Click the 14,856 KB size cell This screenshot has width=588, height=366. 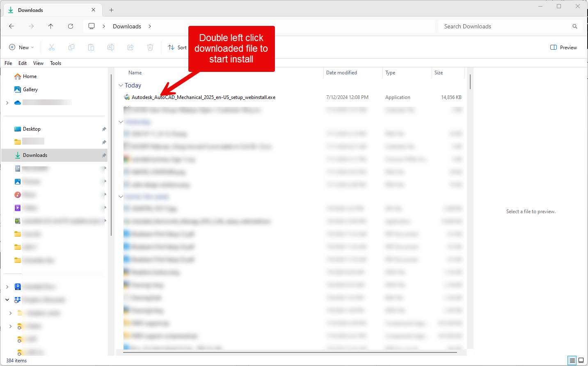[x=451, y=97]
